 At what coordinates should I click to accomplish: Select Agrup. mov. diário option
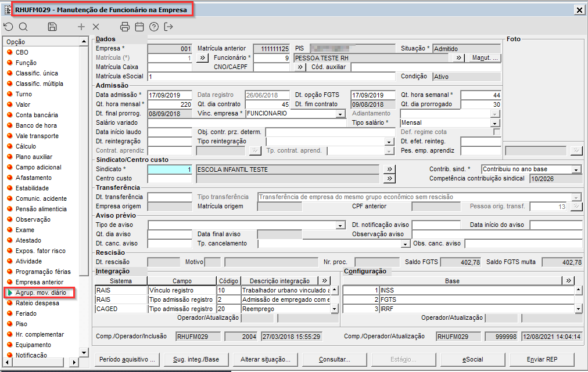(x=41, y=292)
